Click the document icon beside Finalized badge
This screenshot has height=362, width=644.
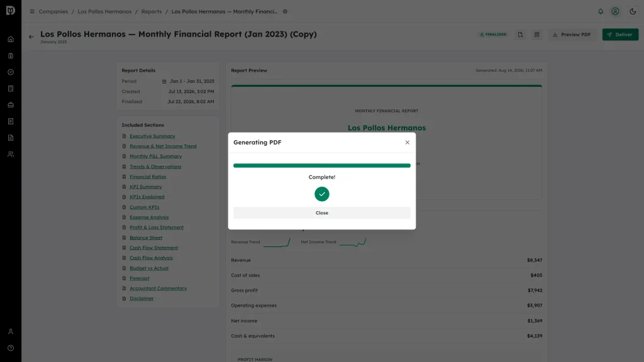click(x=520, y=35)
